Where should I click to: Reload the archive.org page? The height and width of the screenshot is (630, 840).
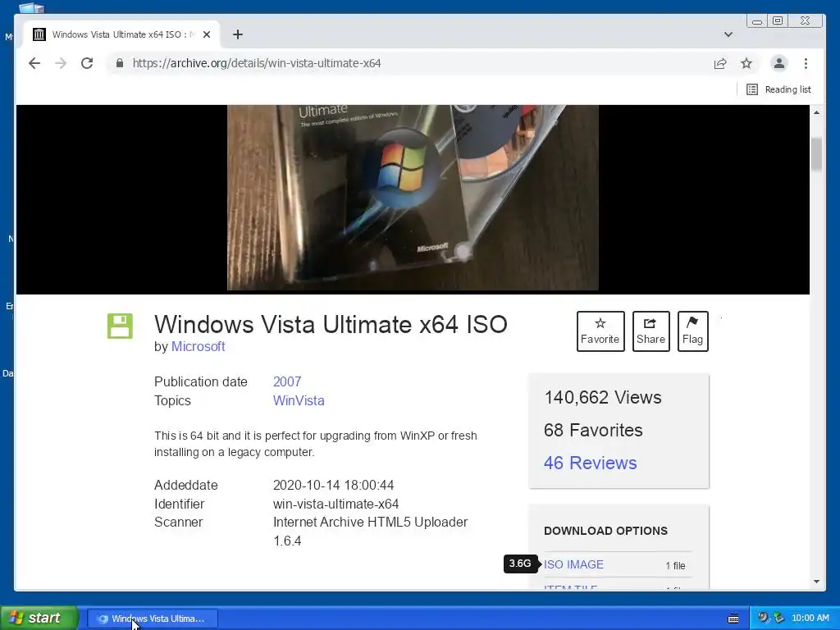click(x=87, y=63)
